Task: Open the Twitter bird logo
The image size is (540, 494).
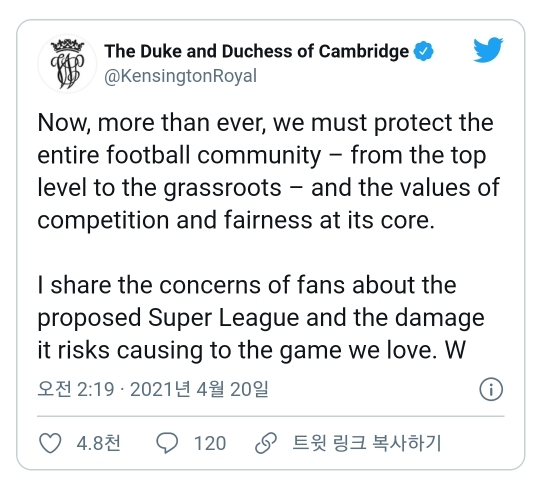Action: (488, 50)
